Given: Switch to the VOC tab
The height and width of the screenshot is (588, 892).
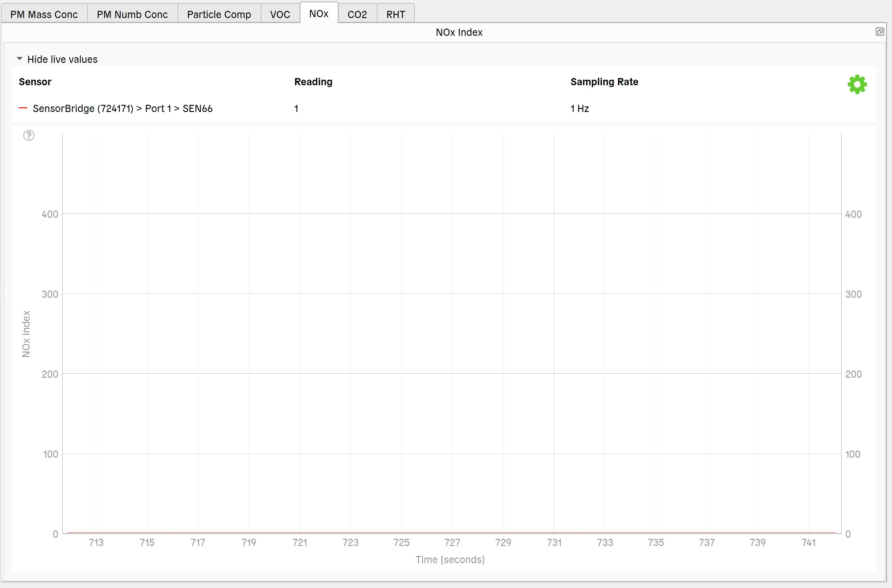Looking at the screenshot, I should (280, 14).
